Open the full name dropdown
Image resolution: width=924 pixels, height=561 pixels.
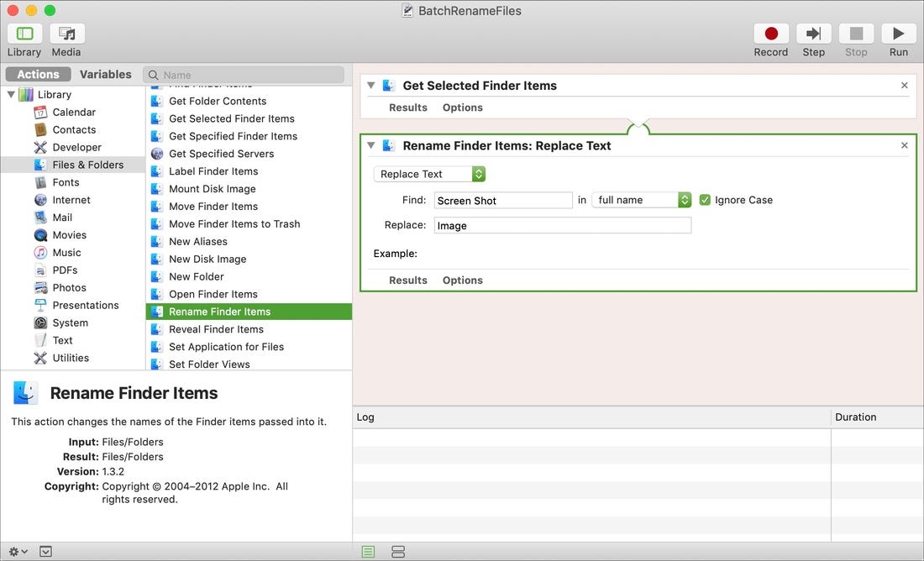coord(641,200)
